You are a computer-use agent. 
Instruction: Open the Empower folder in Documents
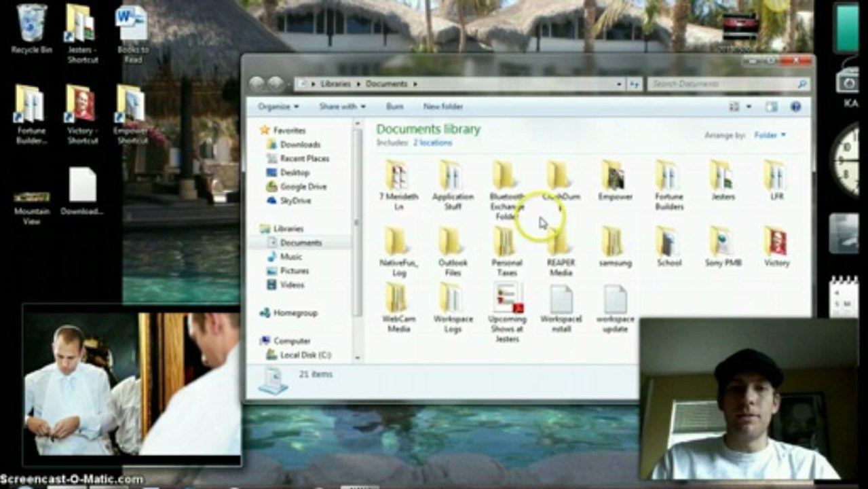[x=615, y=181]
